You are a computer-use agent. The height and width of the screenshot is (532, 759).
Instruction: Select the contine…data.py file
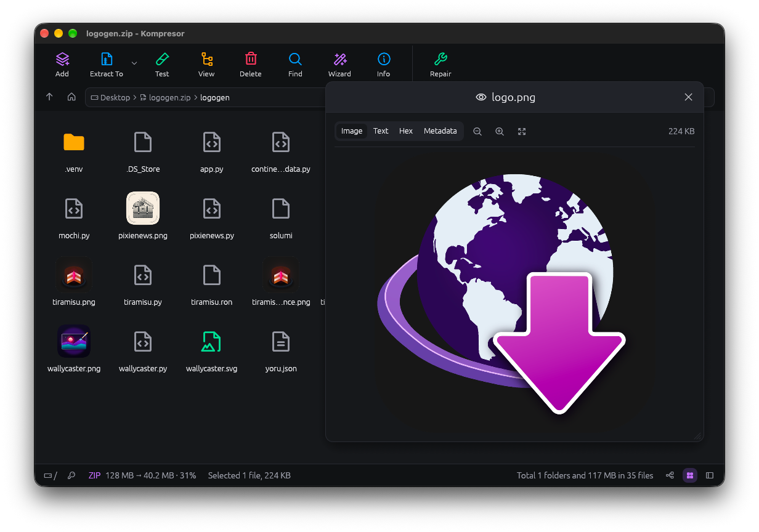point(281,150)
